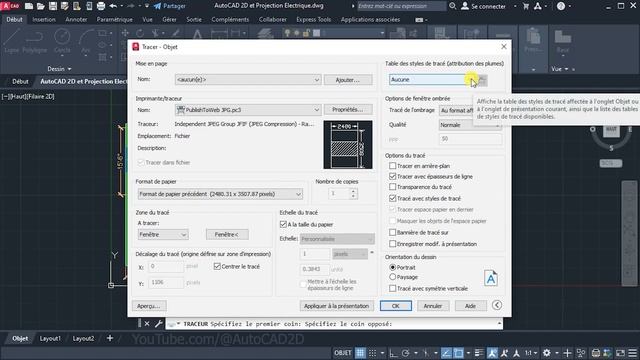The width and height of the screenshot is (640, 360).
Task: Click the Fenêtre< button
Action: [x=227, y=235]
